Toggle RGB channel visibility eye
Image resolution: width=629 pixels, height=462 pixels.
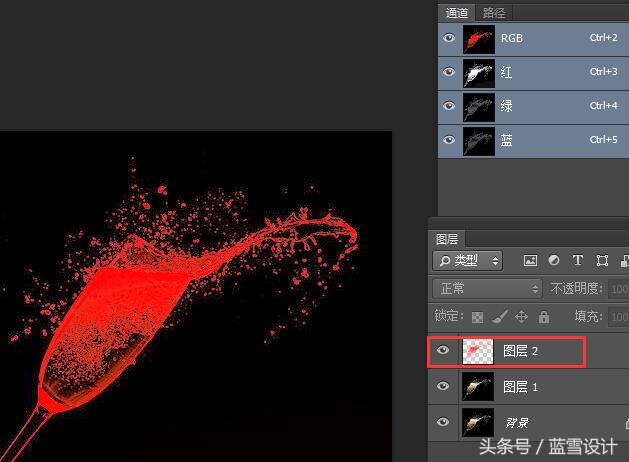coord(449,38)
